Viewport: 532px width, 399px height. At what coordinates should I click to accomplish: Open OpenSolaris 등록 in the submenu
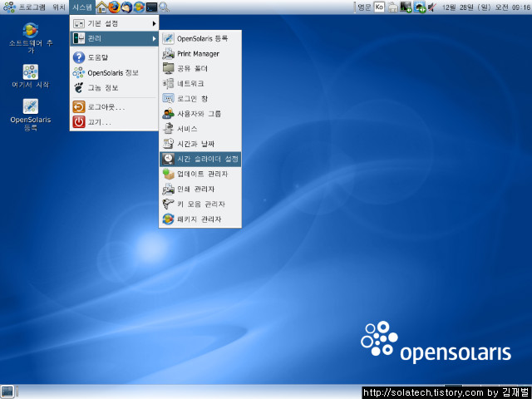click(200, 38)
